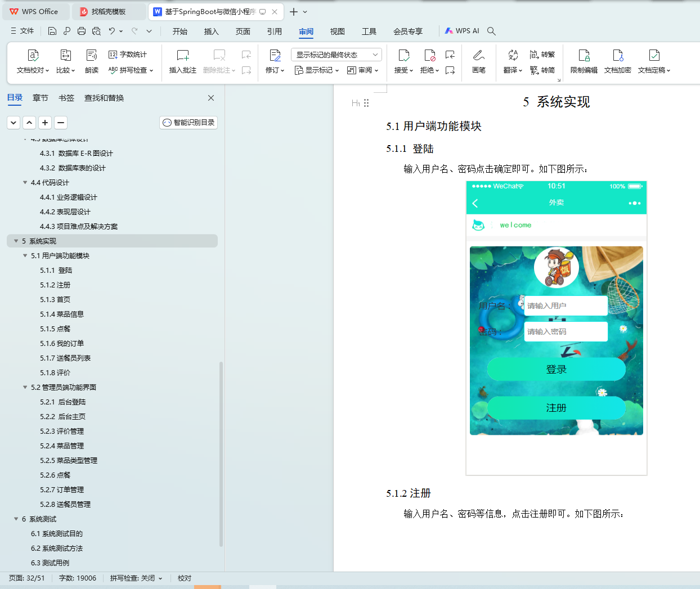Convert text with 转繁
The height and width of the screenshot is (589, 700).
tap(542, 55)
